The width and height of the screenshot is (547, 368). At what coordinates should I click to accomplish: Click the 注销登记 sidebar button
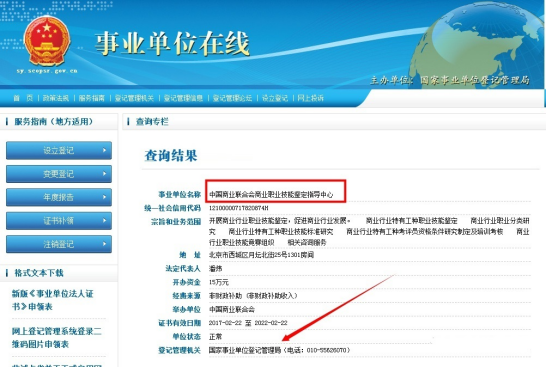pos(59,244)
